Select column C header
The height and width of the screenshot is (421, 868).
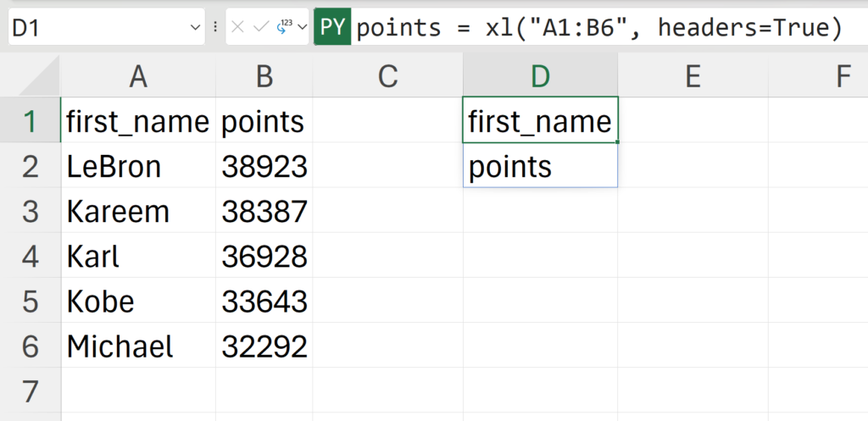[387, 77]
